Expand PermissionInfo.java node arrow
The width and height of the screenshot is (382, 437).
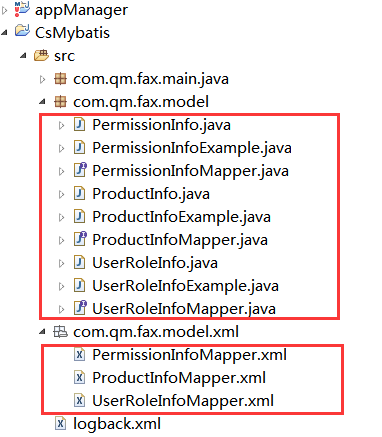[x=61, y=125]
